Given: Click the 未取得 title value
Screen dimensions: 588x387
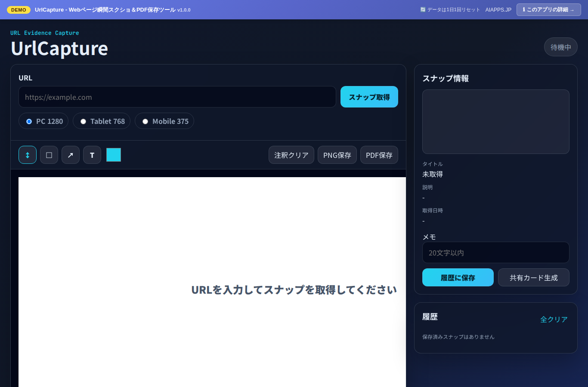Looking at the screenshot, I should tap(433, 174).
